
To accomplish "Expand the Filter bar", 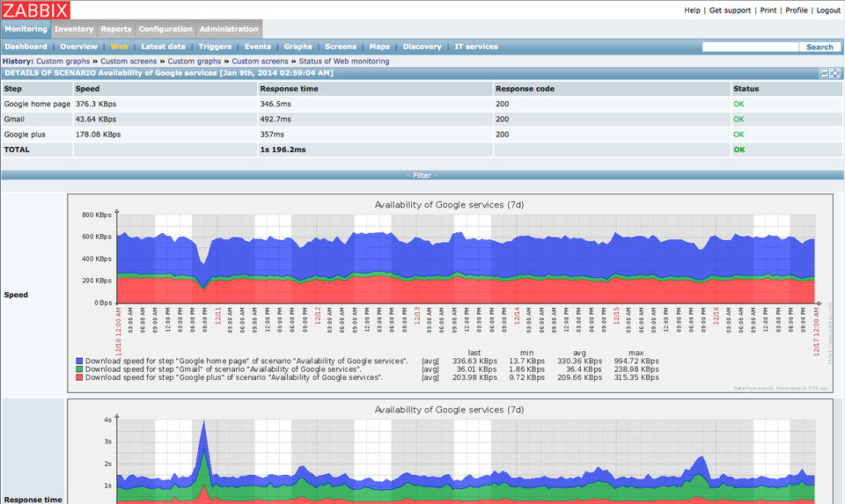I will (x=422, y=175).
